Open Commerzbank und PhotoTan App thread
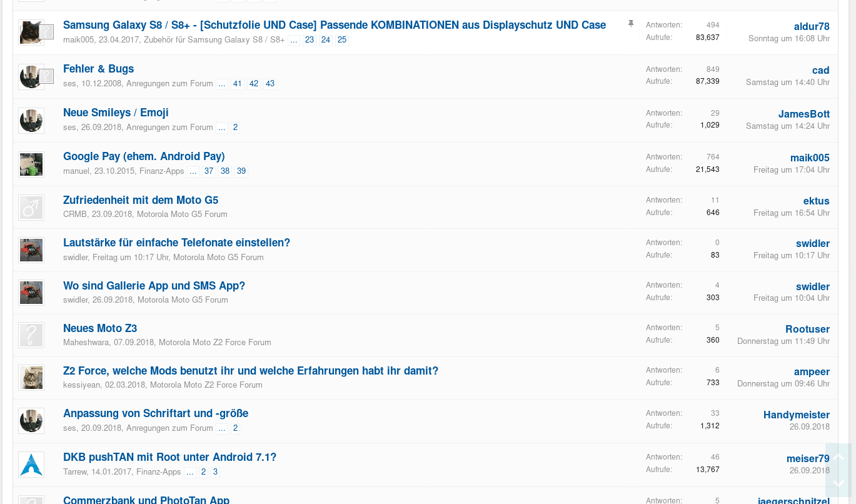The image size is (856, 504). (x=146, y=500)
